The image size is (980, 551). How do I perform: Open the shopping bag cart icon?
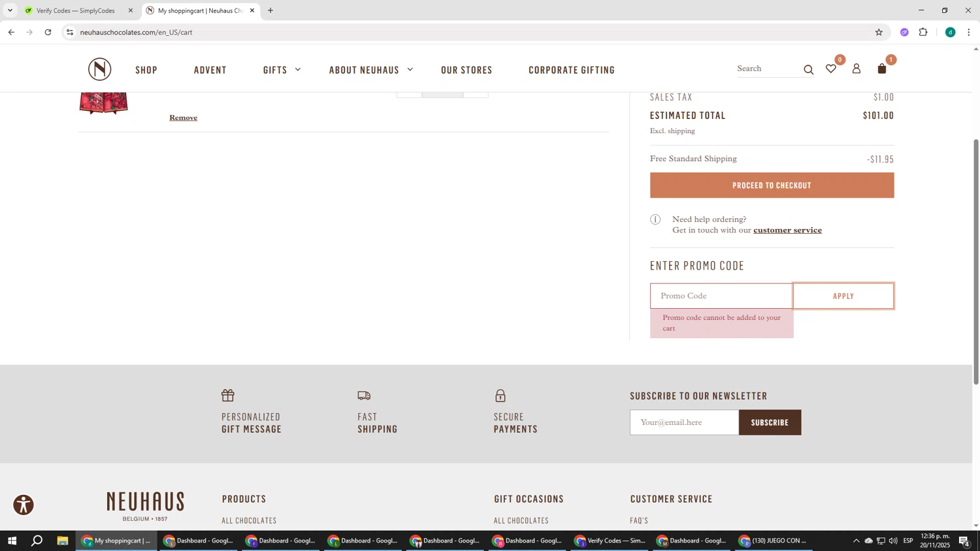[x=882, y=69]
